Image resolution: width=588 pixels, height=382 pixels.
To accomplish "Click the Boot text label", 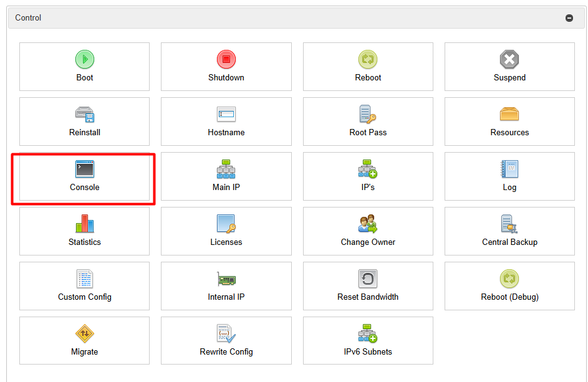I will (x=85, y=78).
